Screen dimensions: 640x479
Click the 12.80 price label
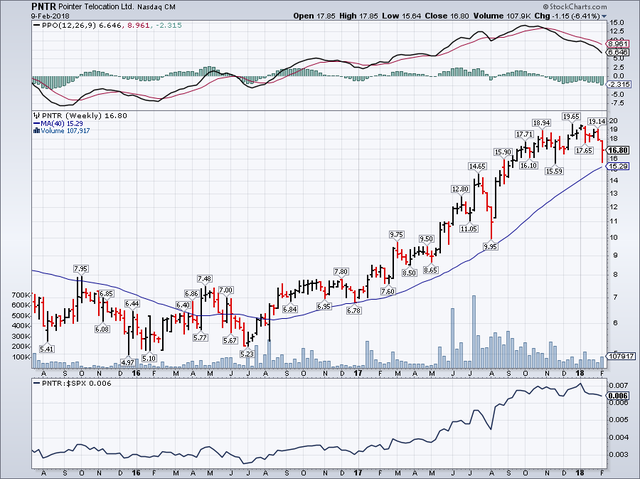(x=460, y=189)
